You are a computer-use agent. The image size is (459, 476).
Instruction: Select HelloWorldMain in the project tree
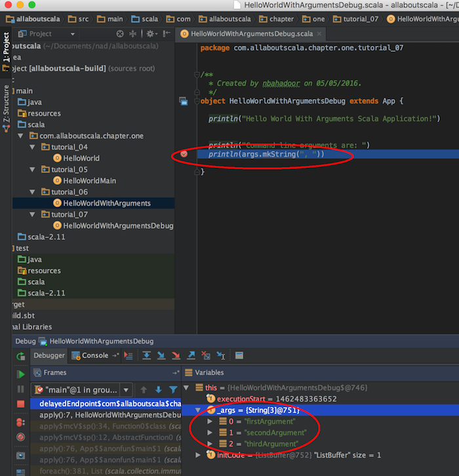tap(85, 180)
